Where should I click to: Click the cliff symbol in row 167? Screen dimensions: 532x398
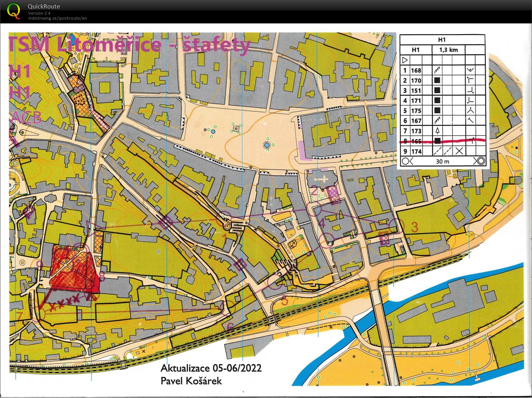(x=437, y=121)
